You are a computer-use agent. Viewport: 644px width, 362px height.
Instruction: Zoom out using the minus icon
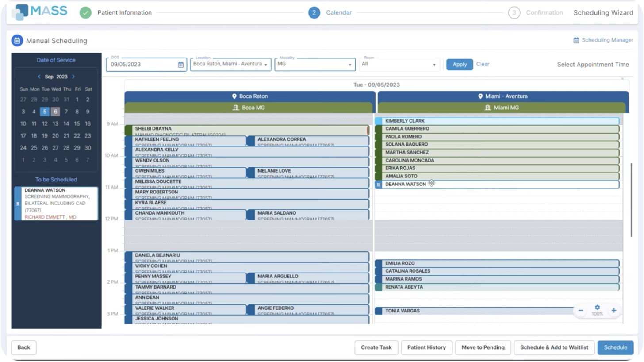pos(580,310)
